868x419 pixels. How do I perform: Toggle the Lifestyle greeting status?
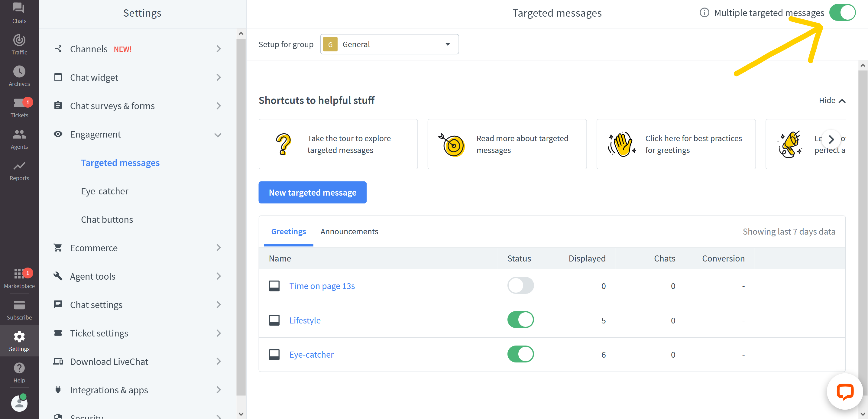(520, 319)
